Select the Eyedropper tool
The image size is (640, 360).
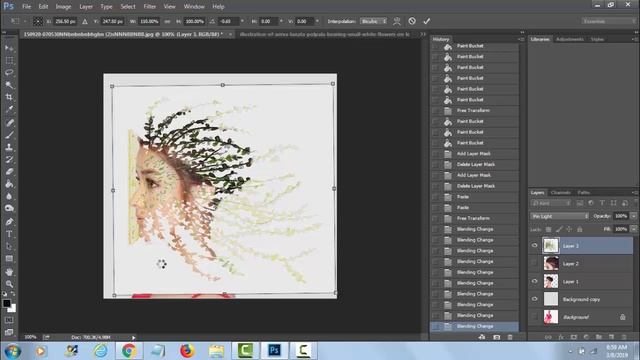(9, 109)
